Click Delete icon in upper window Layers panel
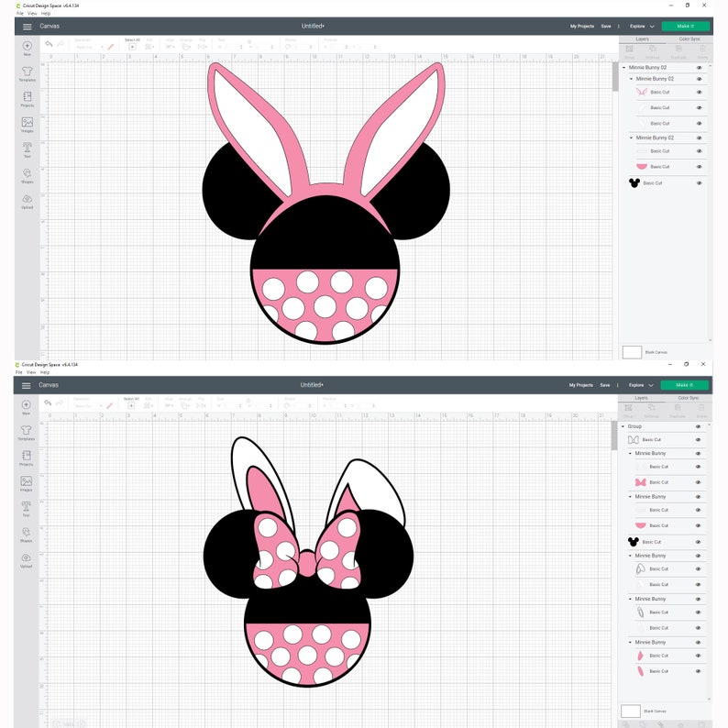The height and width of the screenshot is (728, 728). click(702, 50)
